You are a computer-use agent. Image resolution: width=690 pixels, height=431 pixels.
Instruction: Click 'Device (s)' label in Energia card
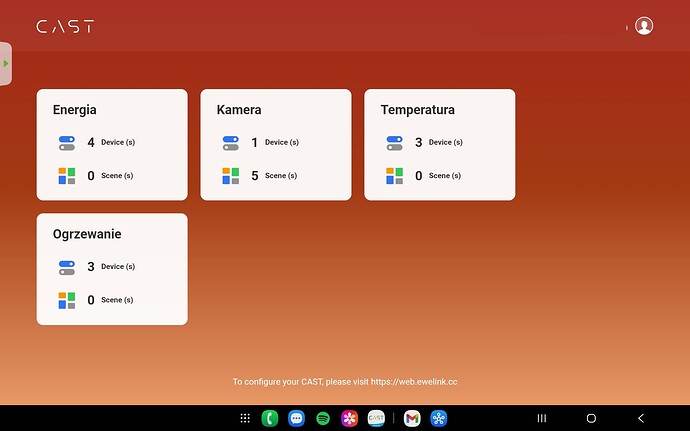[118, 142]
